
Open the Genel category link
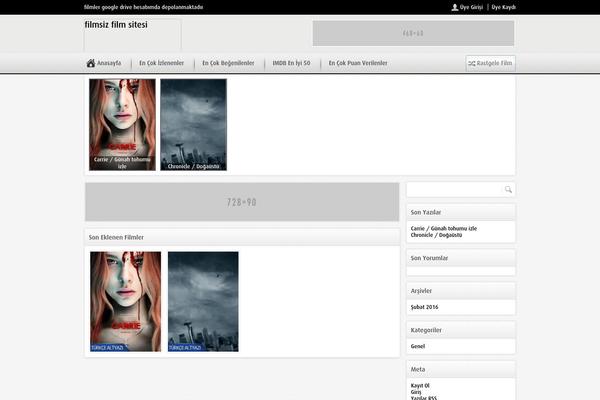417,346
